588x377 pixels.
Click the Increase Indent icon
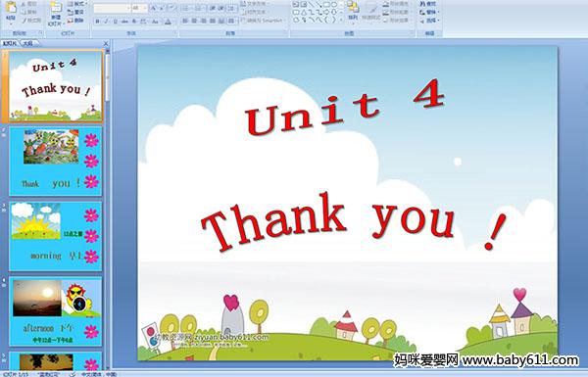[x=221, y=8]
